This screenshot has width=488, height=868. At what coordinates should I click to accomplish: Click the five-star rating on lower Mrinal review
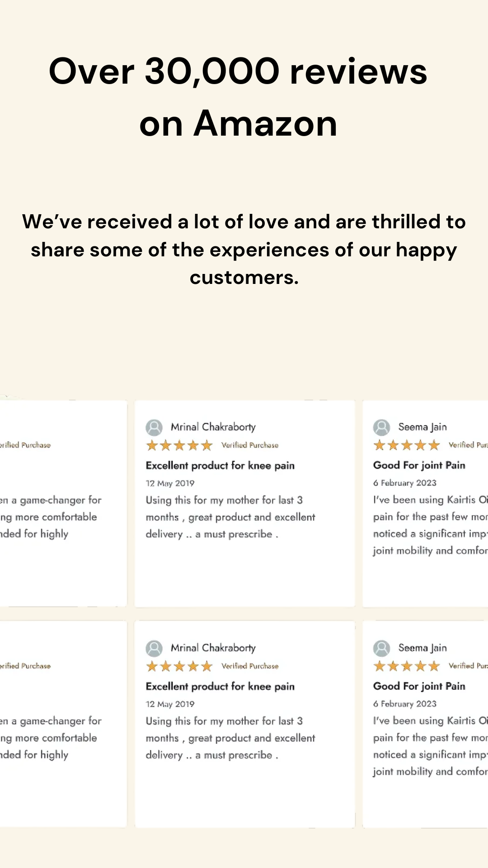click(x=179, y=666)
